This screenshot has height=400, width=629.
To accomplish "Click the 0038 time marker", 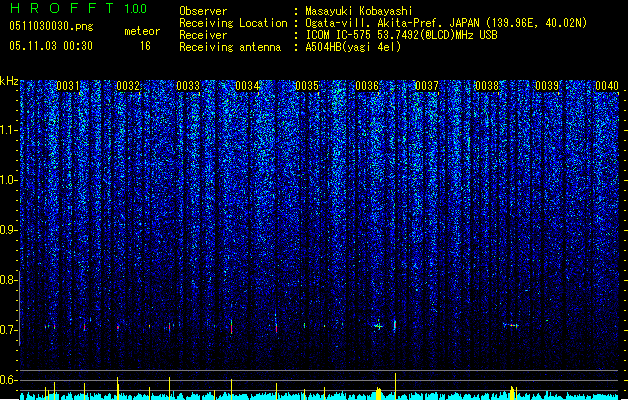I will click(487, 86).
